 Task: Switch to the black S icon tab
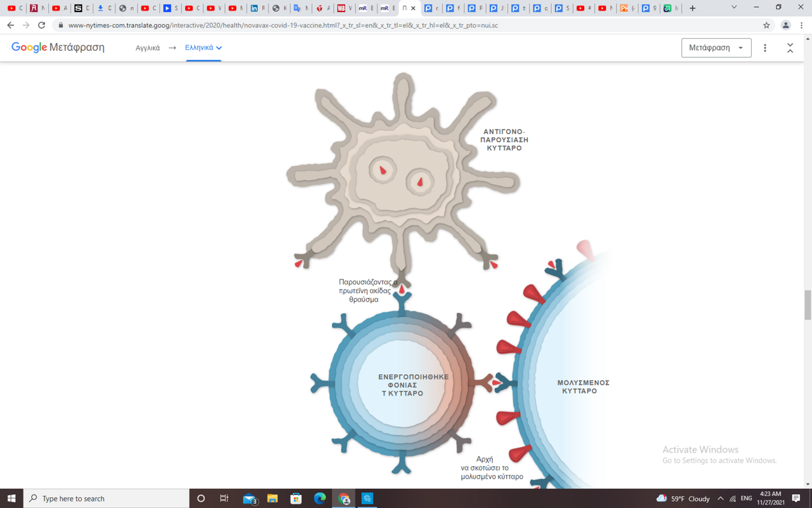point(82,8)
